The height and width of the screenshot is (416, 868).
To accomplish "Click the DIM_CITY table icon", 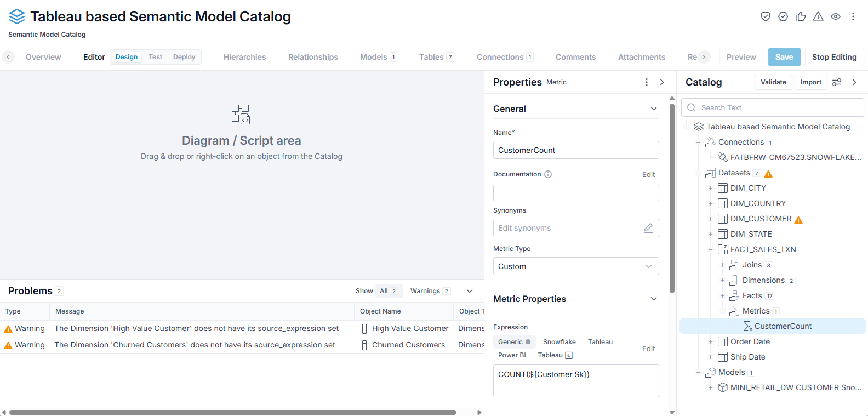I will point(723,188).
